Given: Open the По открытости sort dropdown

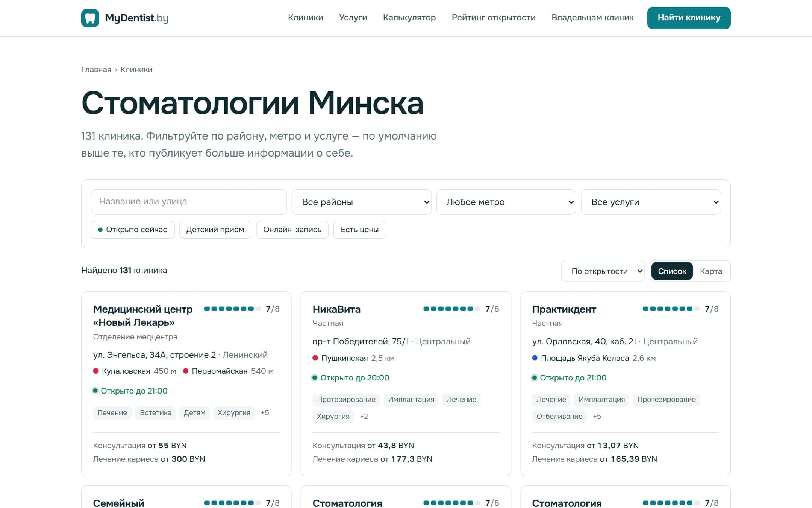Looking at the screenshot, I should click(x=603, y=271).
